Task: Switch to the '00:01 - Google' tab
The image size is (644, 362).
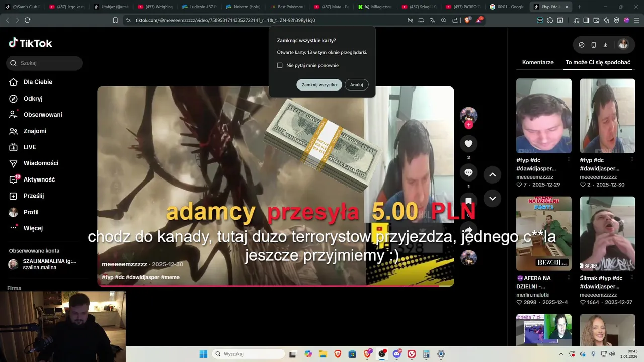Action: pyautogui.click(x=507, y=7)
